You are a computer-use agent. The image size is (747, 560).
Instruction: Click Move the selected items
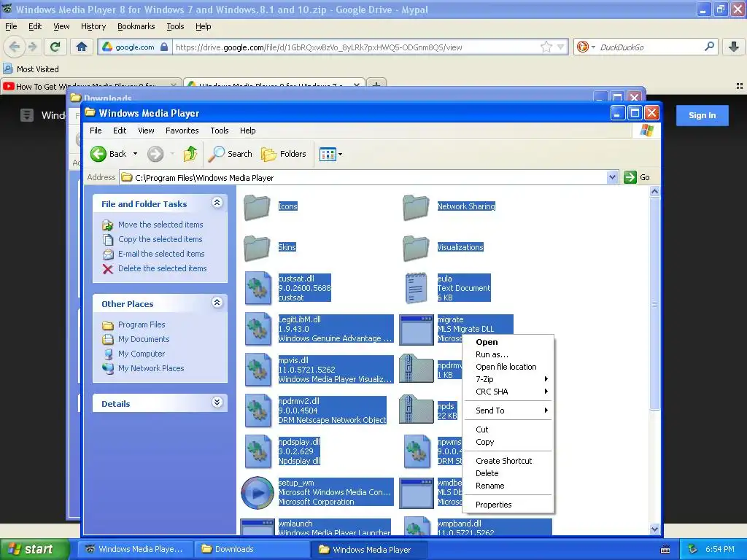tap(160, 225)
